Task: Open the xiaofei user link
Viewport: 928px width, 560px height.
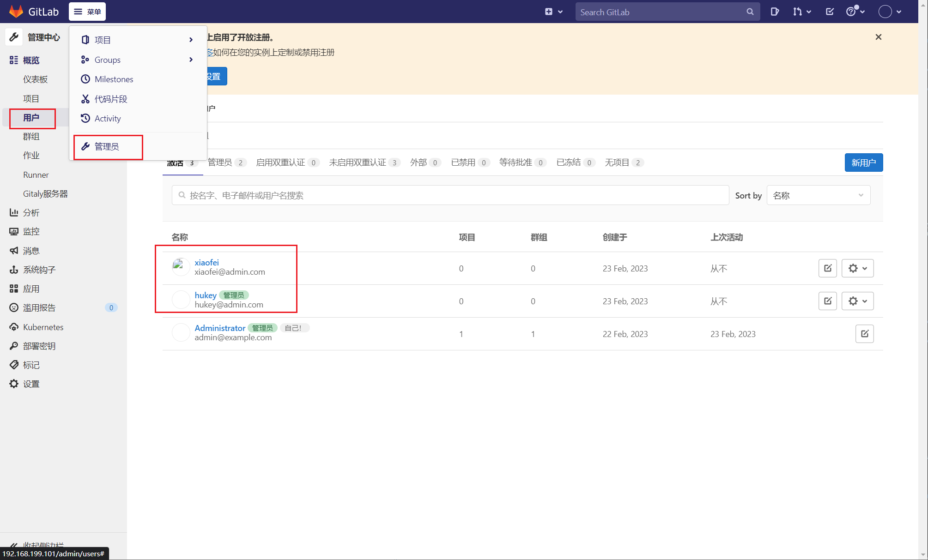Action: tap(206, 263)
